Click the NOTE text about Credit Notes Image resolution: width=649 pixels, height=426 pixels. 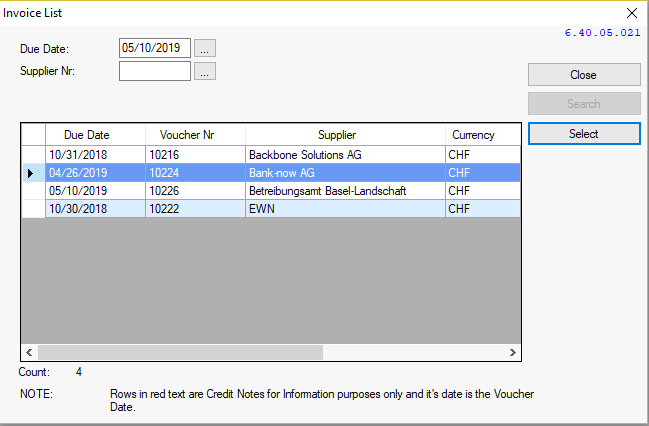(x=322, y=400)
